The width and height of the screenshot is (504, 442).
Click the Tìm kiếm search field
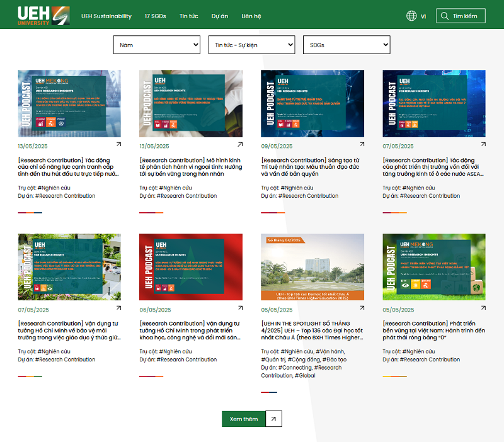(461, 16)
